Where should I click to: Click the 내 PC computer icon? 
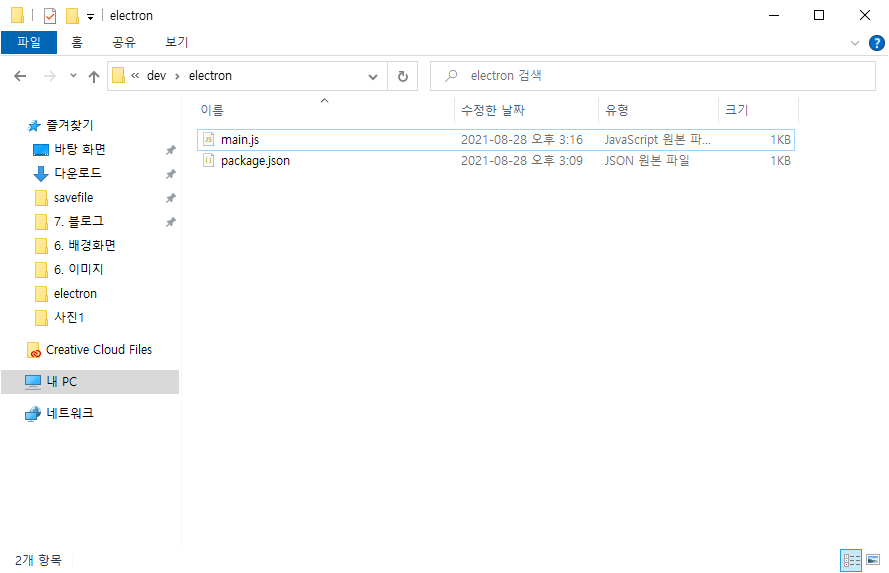coord(33,382)
